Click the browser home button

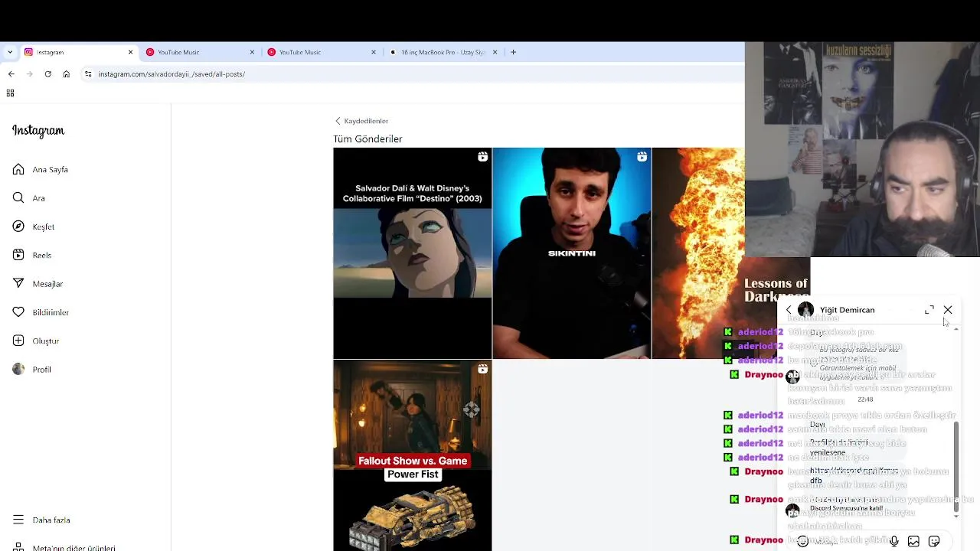(67, 74)
